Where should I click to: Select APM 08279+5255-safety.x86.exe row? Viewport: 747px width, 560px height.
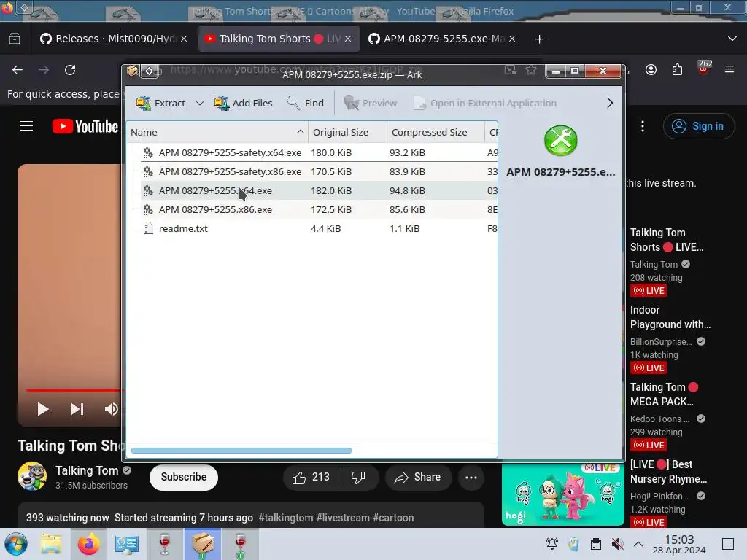[x=312, y=171]
